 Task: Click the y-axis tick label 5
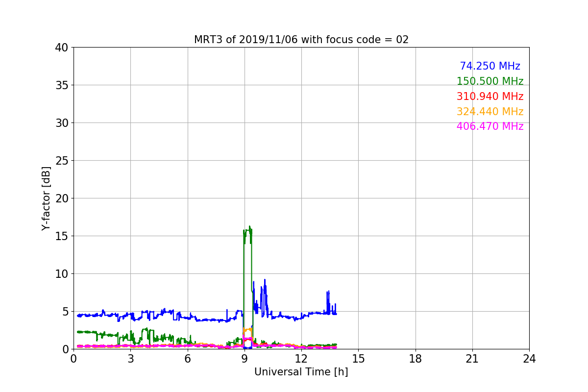pos(66,312)
